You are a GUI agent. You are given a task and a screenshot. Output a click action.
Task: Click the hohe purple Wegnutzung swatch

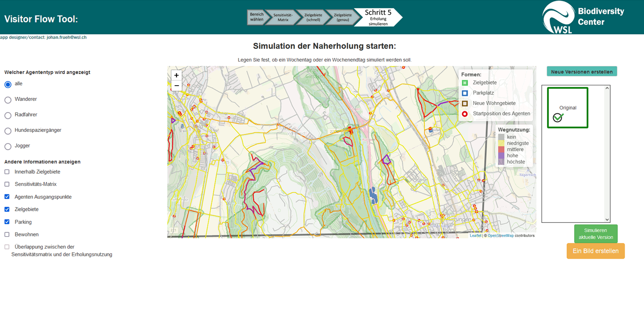point(501,156)
